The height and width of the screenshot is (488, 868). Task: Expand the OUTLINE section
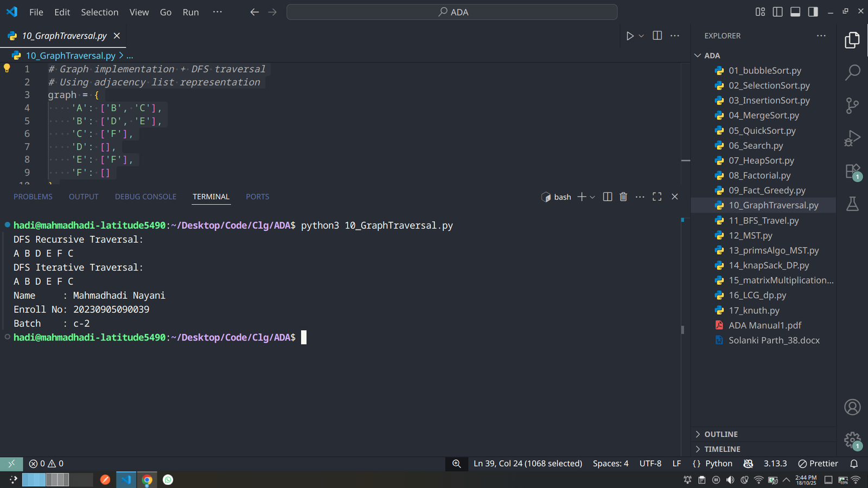point(720,434)
